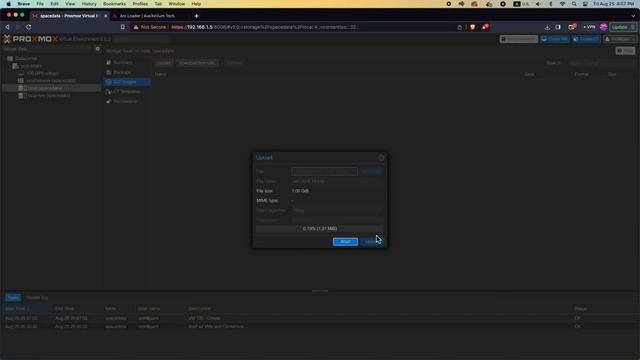640x360 pixels.
Task: Click the browser address bar URL
Action: tap(264, 27)
